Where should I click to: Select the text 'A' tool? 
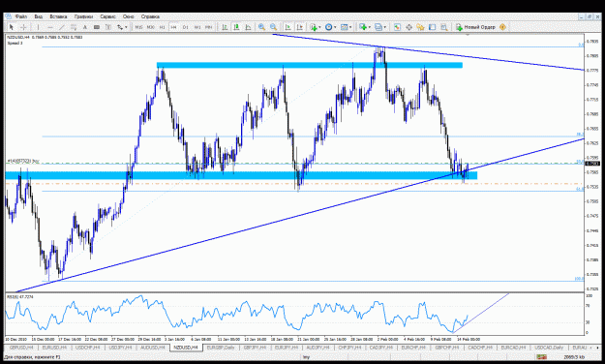[x=85, y=27]
